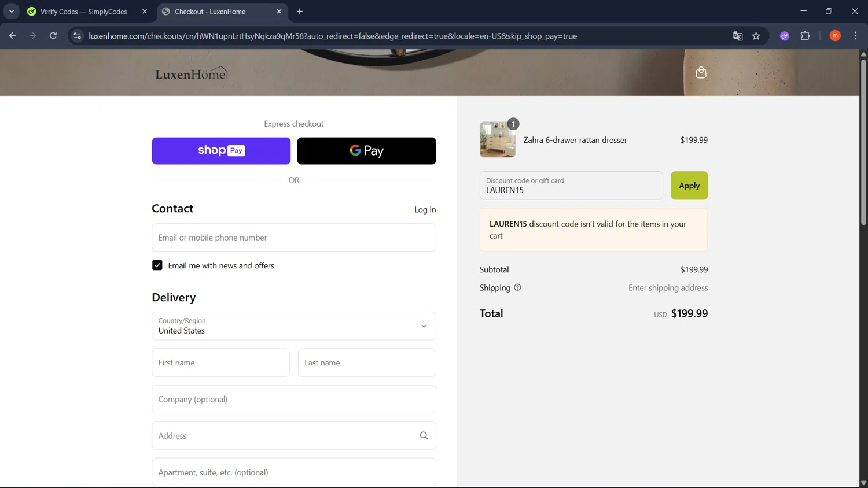Image resolution: width=868 pixels, height=488 pixels.
Task: Minimize the browser window
Action: tap(803, 12)
